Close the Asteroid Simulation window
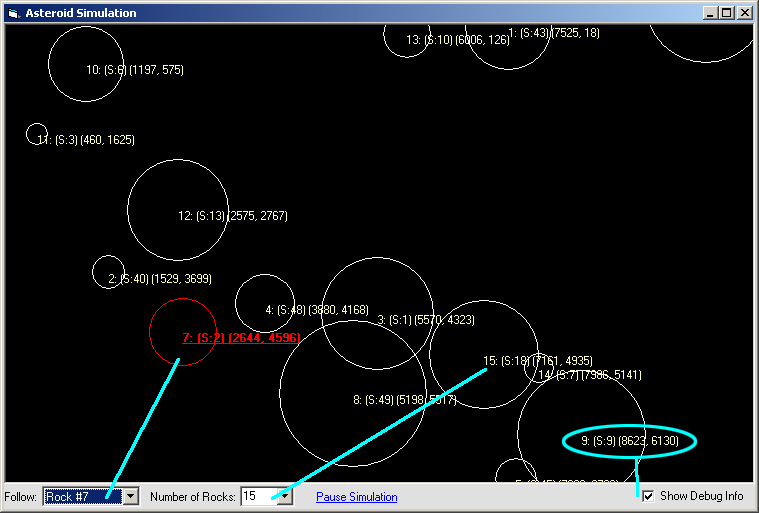This screenshot has height=513, width=759. click(744, 13)
